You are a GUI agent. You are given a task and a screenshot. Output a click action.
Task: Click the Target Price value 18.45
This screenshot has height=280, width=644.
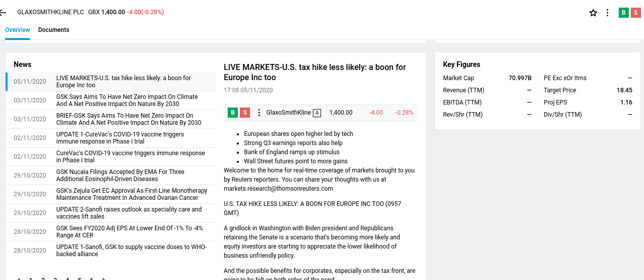[625, 90]
